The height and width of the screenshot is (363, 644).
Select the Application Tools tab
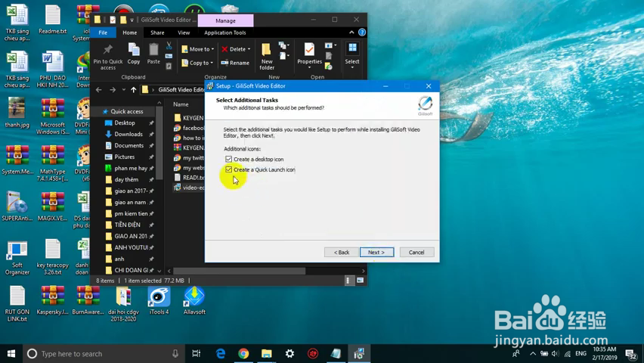[225, 33]
